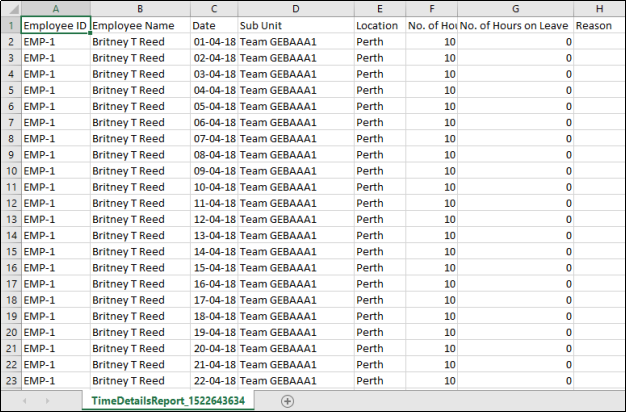Click the Location header cell
626x413 pixels.
click(380, 26)
